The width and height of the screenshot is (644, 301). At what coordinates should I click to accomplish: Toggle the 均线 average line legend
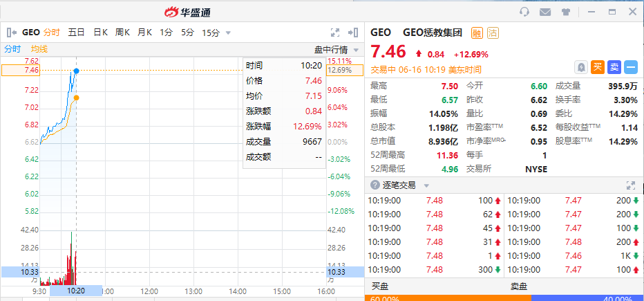[x=39, y=49]
